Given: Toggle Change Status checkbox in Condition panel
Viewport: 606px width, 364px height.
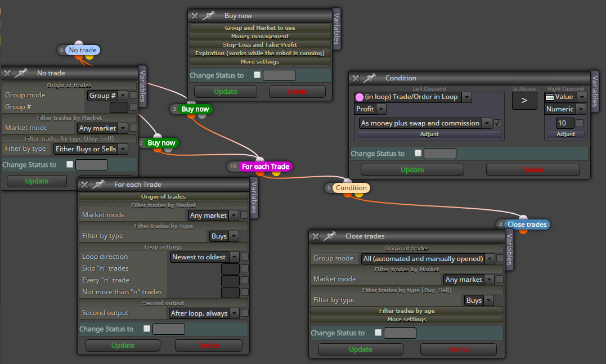Looking at the screenshot, I should point(418,153).
